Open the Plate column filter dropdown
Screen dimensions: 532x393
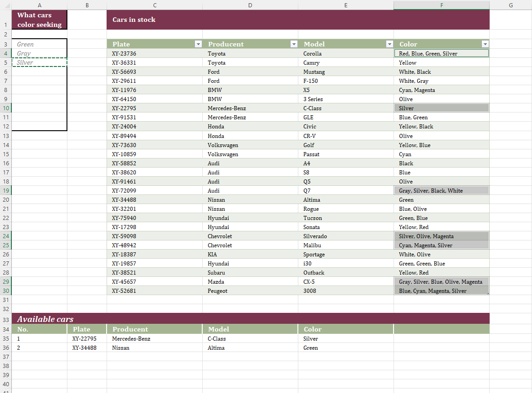pyautogui.click(x=198, y=44)
